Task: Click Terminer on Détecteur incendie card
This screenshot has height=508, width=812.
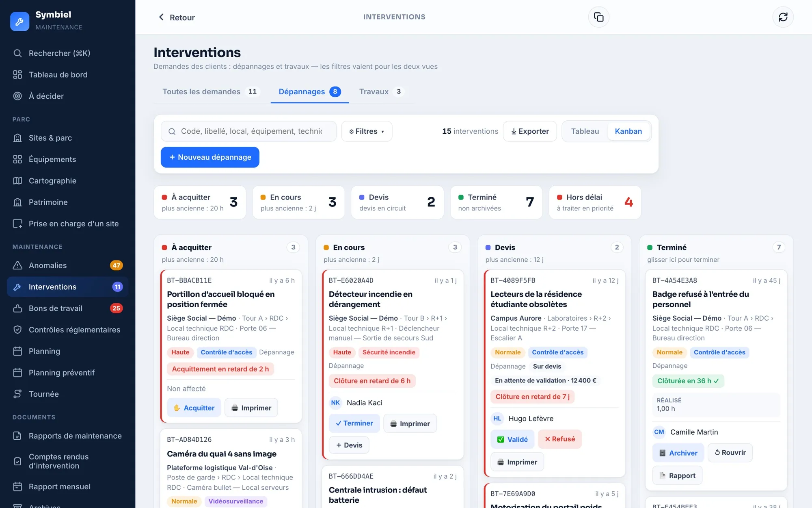Action: point(354,423)
